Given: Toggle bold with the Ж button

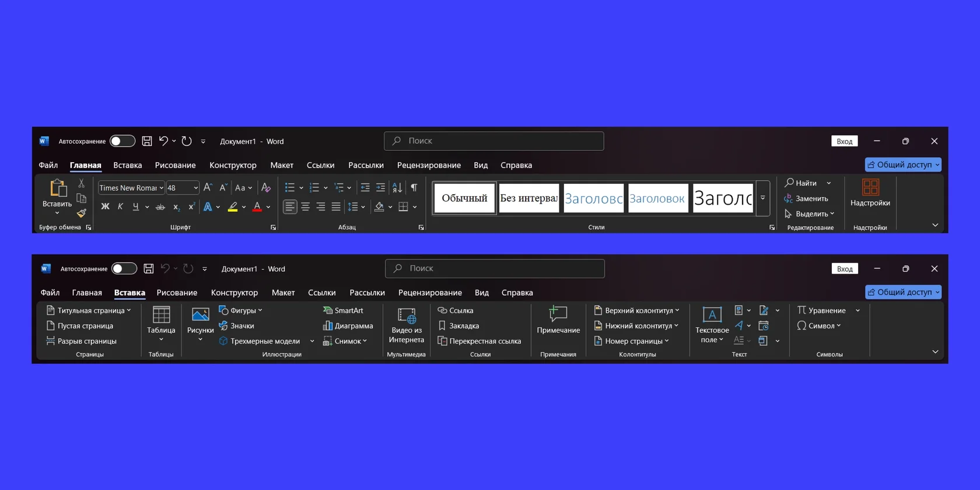Looking at the screenshot, I should click(x=105, y=206).
